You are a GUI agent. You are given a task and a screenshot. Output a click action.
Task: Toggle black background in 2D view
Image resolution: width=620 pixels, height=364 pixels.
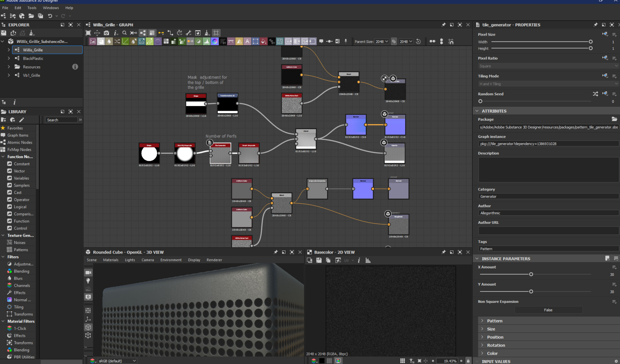322,361
